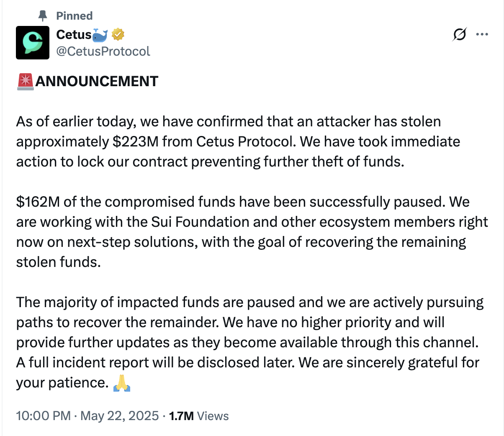Click the pushpin icon above the post
Viewport: 504px width, 436px height.
tap(43, 16)
